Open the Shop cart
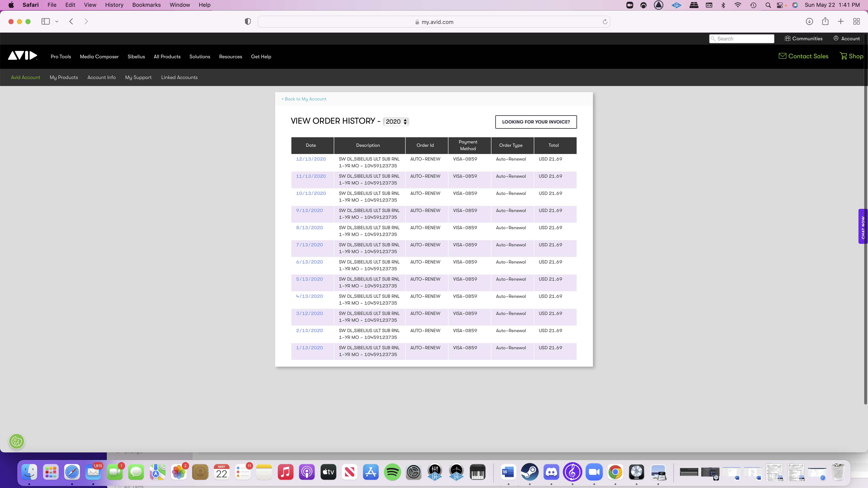Viewport: 868px width, 488px height. [851, 56]
